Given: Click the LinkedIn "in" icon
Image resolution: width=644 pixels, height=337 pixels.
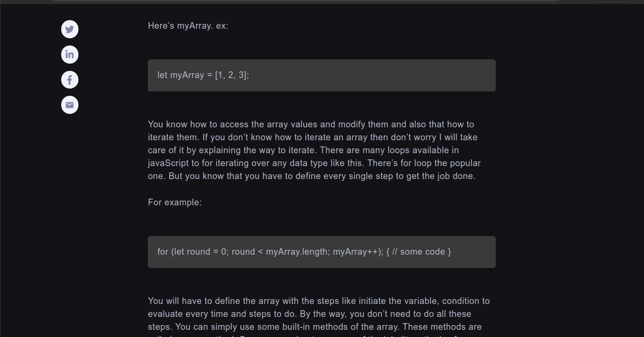Looking at the screenshot, I should click(70, 54).
